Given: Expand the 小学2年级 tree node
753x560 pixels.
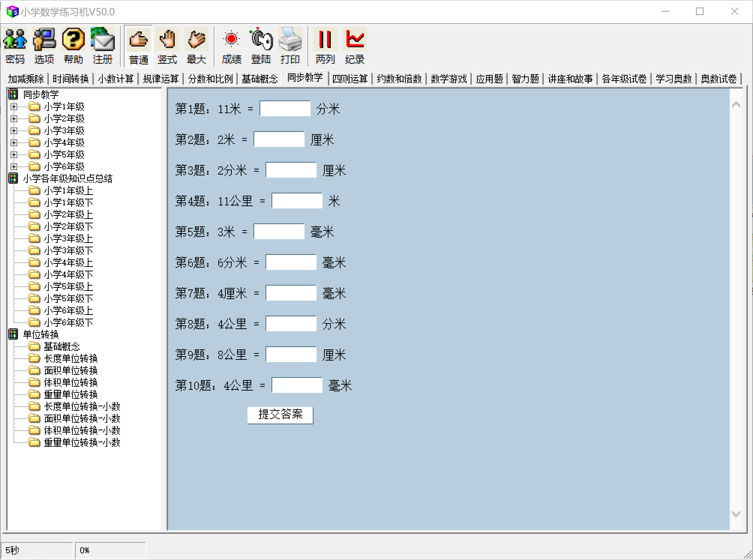Looking at the screenshot, I should pyautogui.click(x=14, y=119).
